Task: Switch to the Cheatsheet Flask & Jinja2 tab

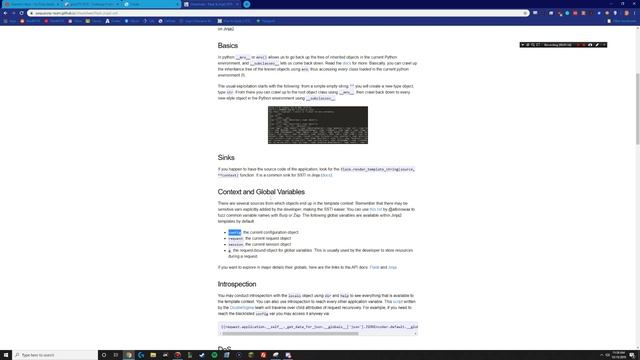Action: (210, 4)
